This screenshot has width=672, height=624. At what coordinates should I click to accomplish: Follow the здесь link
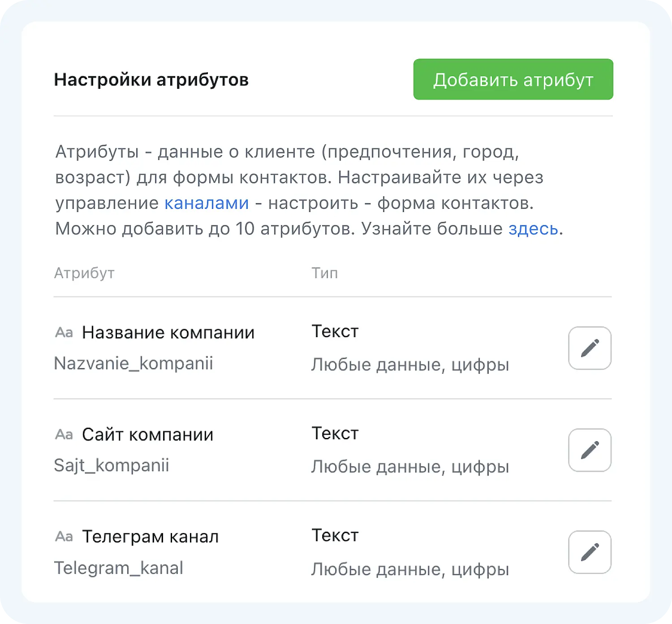(533, 229)
